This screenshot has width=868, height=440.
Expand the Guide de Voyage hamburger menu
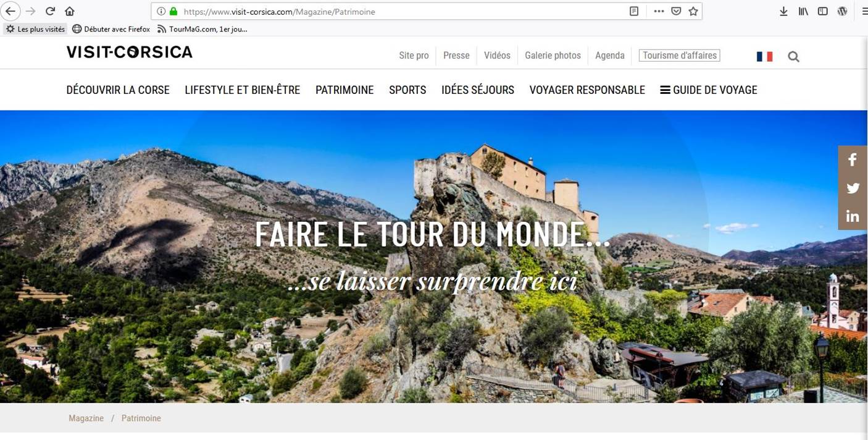(x=709, y=90)
